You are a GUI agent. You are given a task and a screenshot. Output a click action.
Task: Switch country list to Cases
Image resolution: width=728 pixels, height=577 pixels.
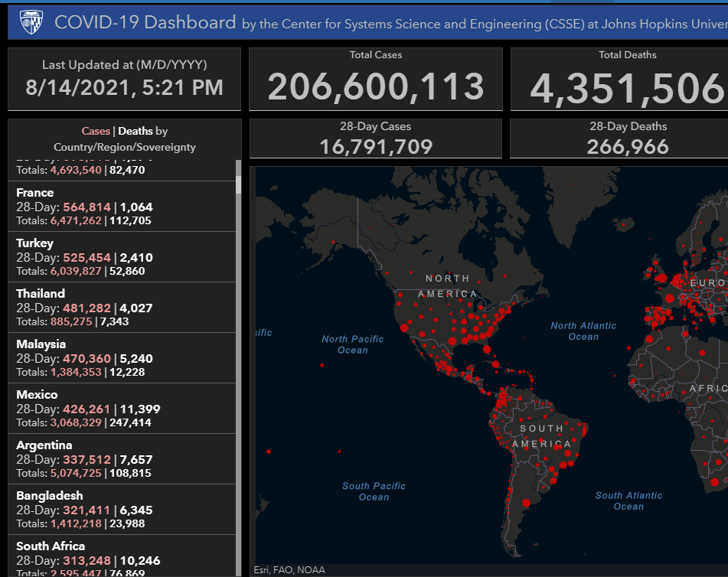(96, 131)
